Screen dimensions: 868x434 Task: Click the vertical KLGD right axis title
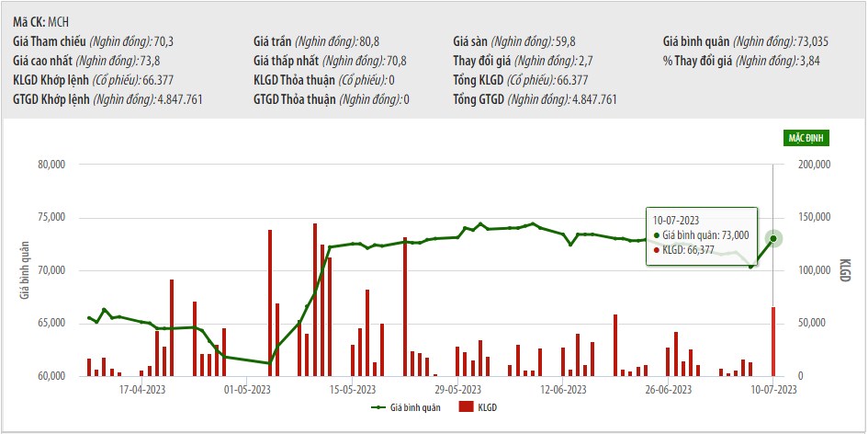tap(845, 270)
